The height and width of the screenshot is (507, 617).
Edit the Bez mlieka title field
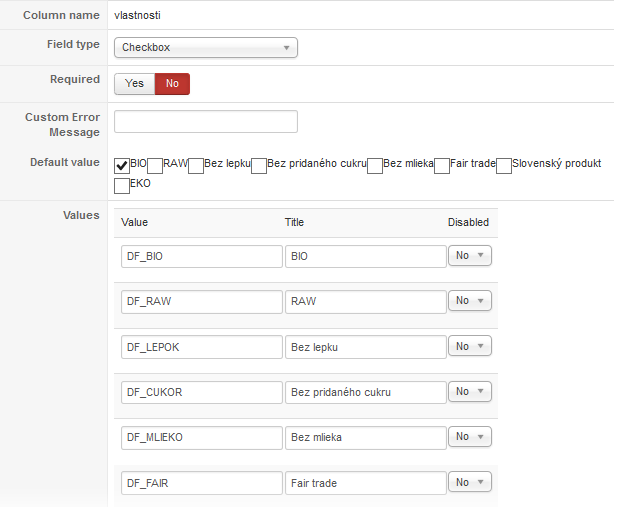tap(365, 437)
